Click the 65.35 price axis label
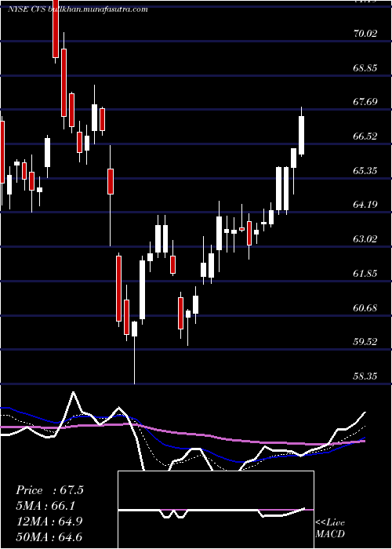392x549 pixels. [365, 171]
